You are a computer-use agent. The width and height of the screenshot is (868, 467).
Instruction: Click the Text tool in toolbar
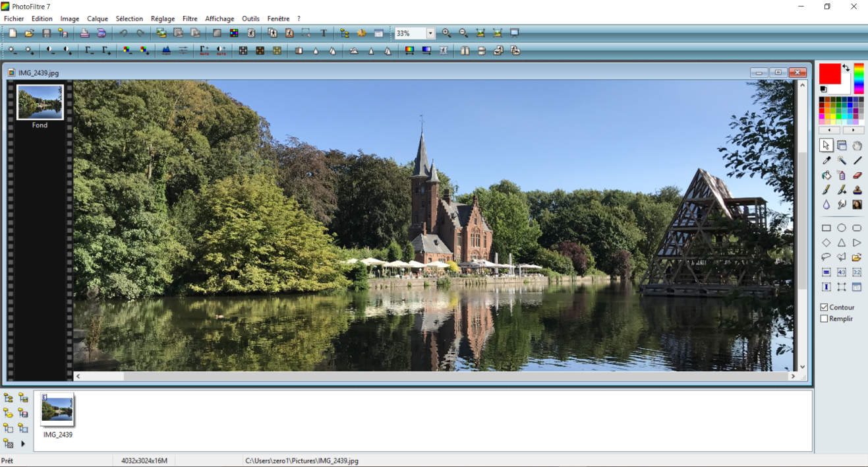point(324,33)
